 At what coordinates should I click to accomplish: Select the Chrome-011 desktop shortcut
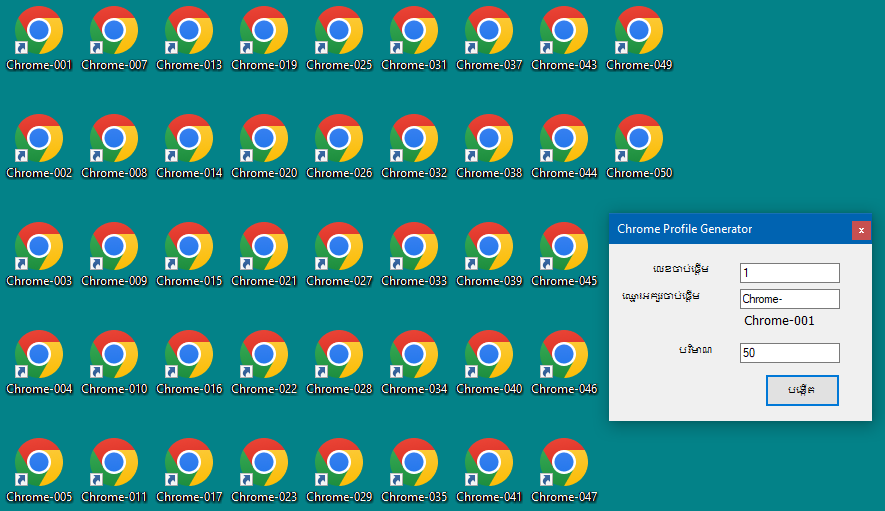pyautogui.click(x=114, y=470)
